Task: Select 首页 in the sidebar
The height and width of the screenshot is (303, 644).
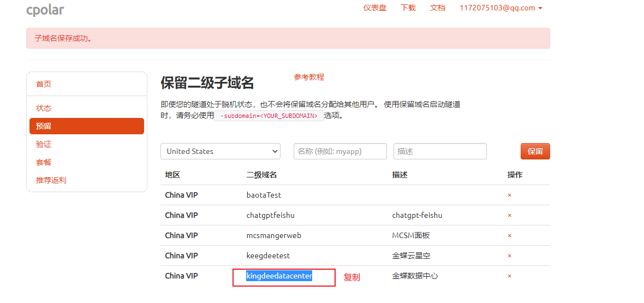Action: (x=44, y=84)
